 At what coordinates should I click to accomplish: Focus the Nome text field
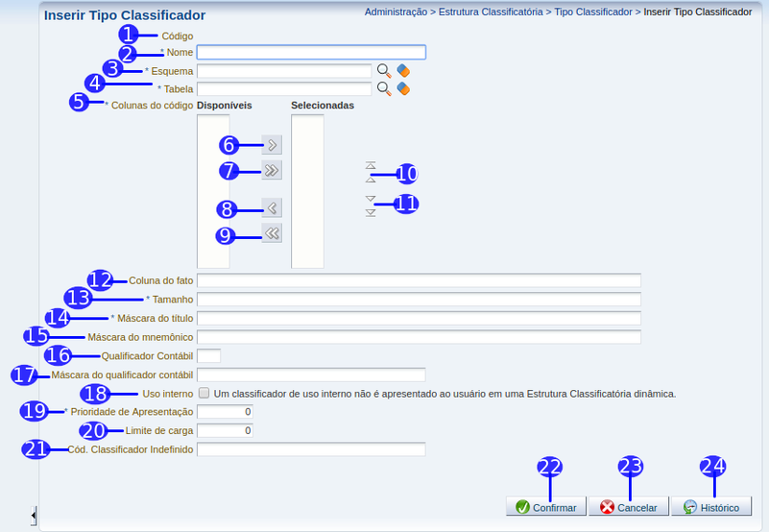311,53
